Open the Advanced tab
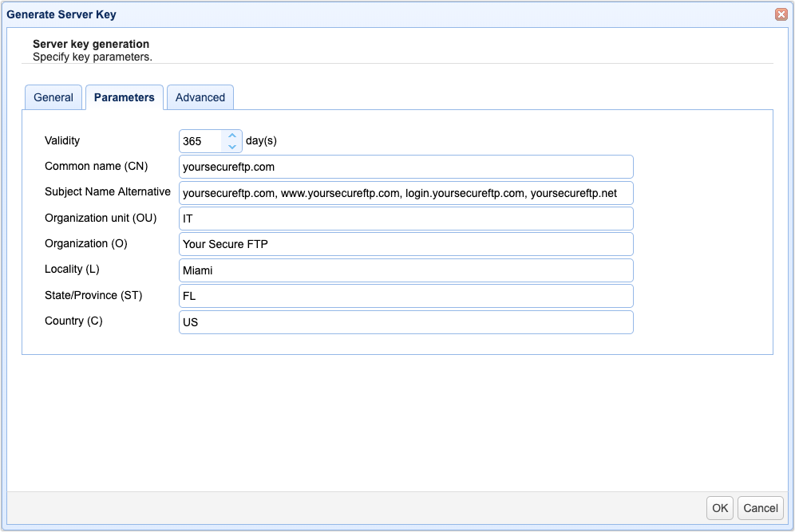Viewport: 795px width, 532px height. [200, 97]
